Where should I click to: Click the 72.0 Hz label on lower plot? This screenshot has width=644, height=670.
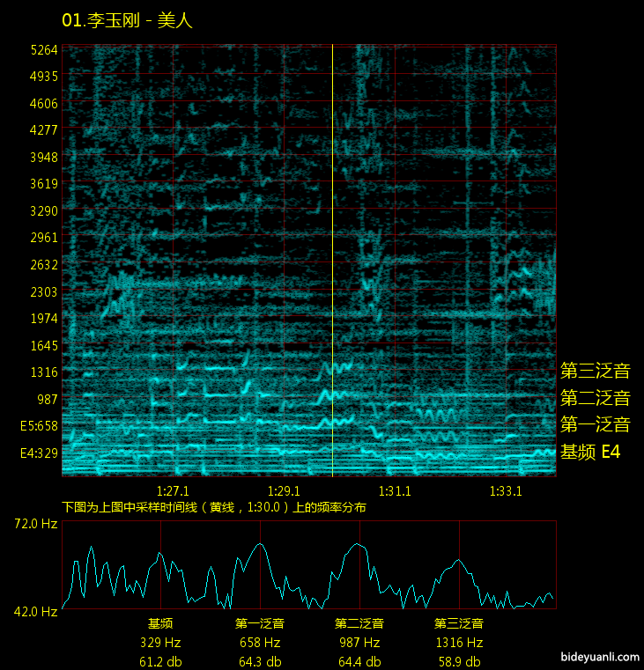tap(35, 524)
